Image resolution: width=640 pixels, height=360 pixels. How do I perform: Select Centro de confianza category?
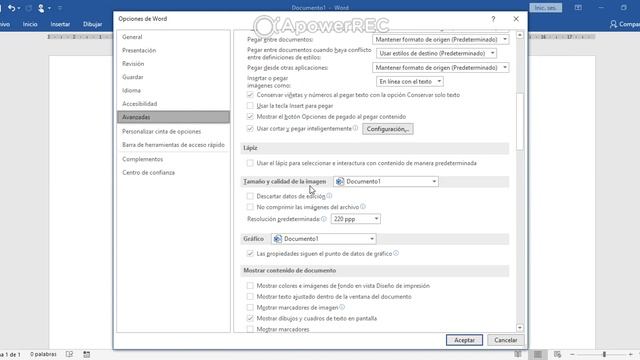point(173,173)
